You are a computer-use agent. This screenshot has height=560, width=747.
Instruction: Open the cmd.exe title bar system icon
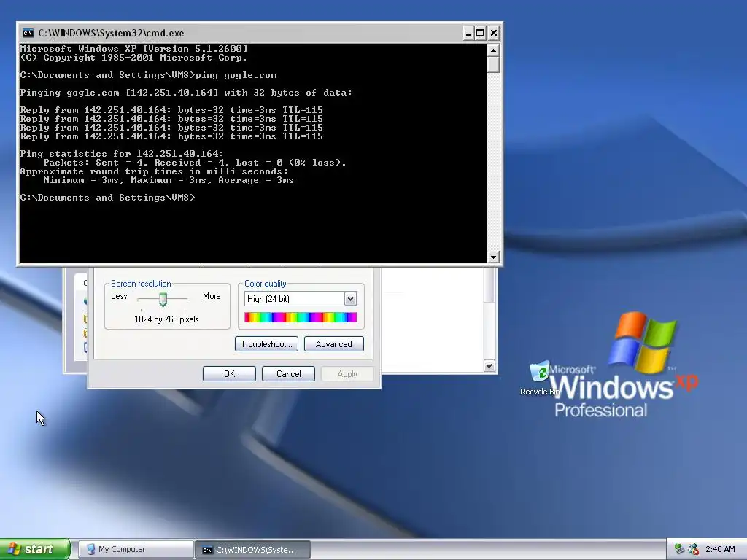[x=28, y=33]
